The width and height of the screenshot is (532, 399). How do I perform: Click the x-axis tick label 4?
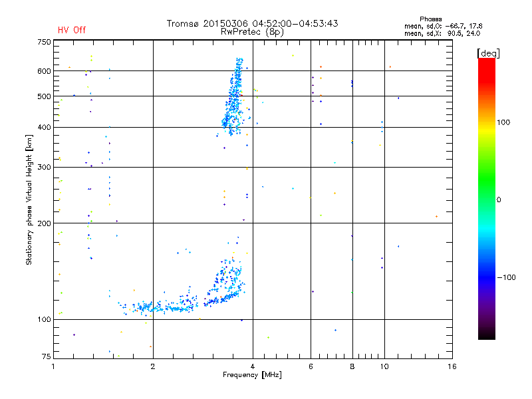pos(253,366)
